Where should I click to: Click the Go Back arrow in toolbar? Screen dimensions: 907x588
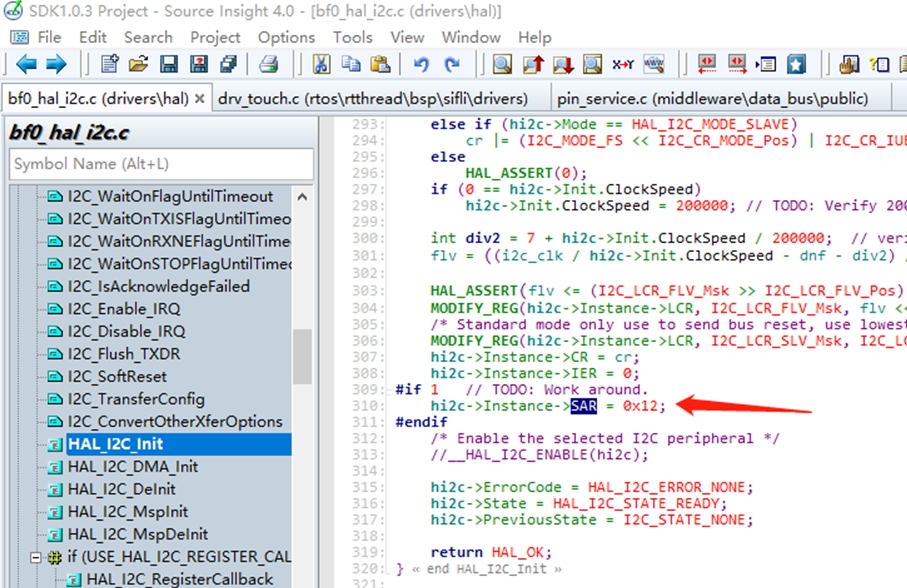pos(26,64)
